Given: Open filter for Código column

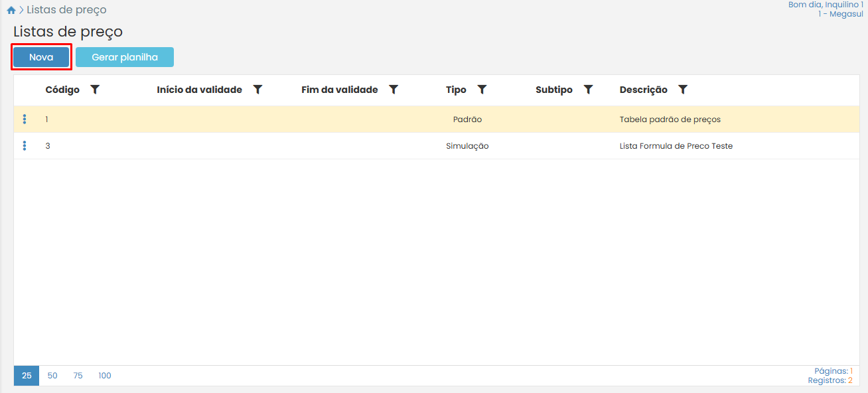Looking at the screenshot, I should point(95,90).
